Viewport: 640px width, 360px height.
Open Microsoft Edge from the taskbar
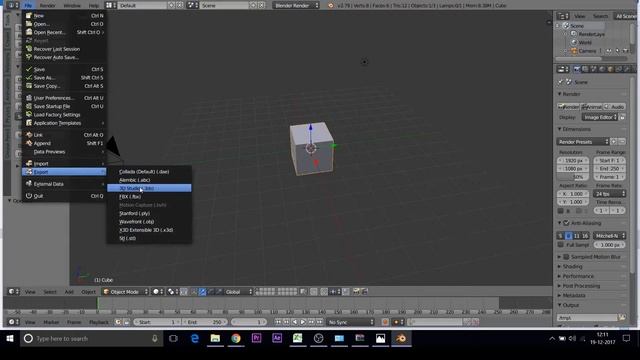194,338
